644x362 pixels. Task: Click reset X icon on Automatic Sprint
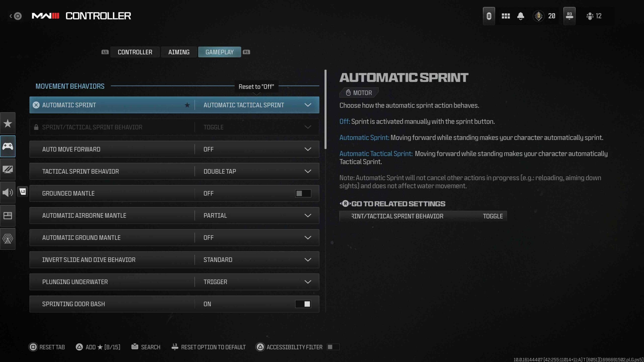pos(36,105)
